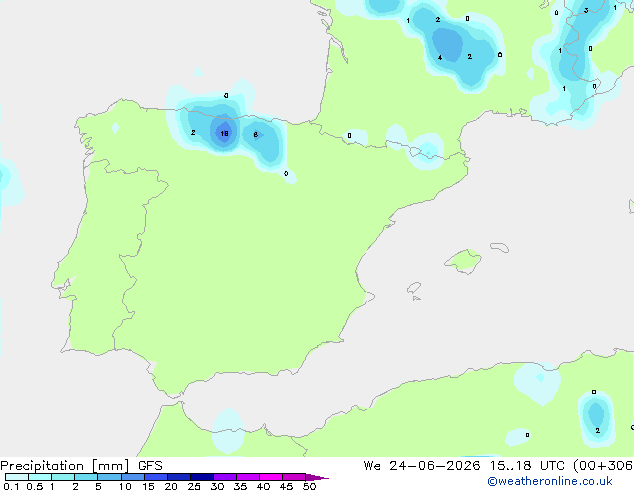Click the legend scale label "25"

[x=194, y=486]
